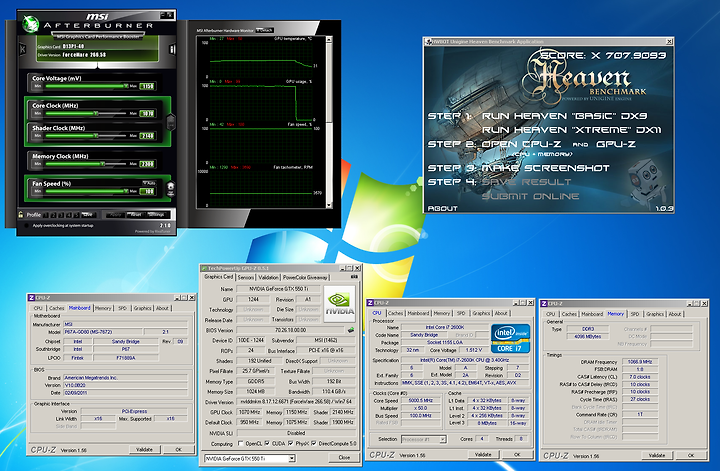Click Validate in CPU-Z Mainboard window
The image size is (720, 471).
pos(144,449)
